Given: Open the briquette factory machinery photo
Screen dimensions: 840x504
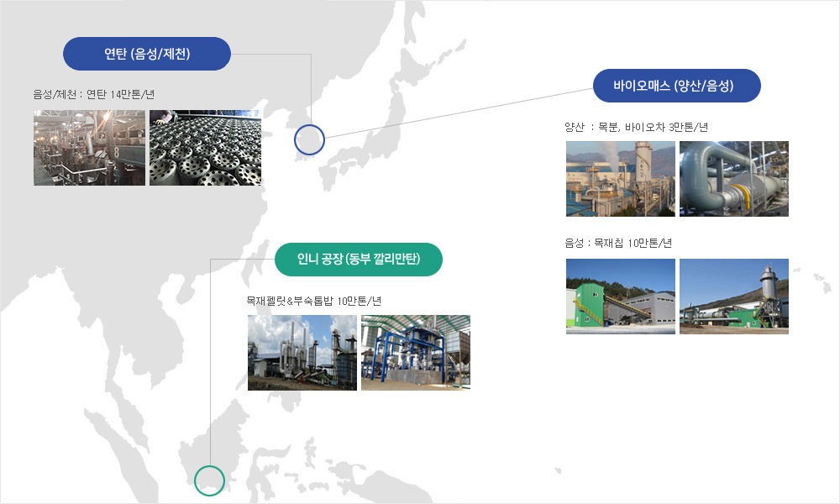Looking at the screenshot, I should pos(90,148).
